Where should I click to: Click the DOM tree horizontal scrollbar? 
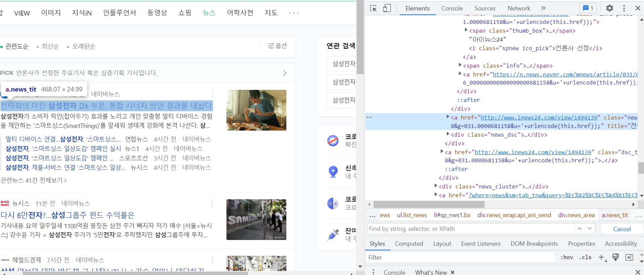click(x=429, y=204)
